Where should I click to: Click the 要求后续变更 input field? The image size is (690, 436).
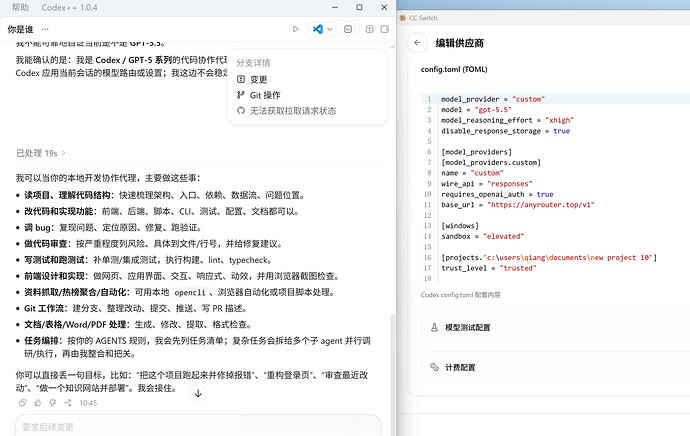(198, 426)
